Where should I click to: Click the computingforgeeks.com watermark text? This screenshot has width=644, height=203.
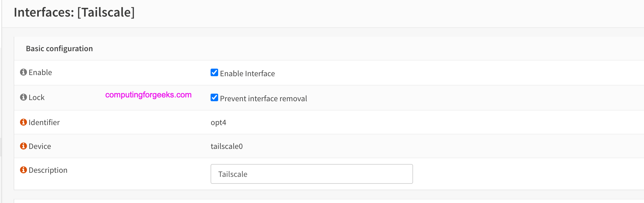(x=148, y=95)
